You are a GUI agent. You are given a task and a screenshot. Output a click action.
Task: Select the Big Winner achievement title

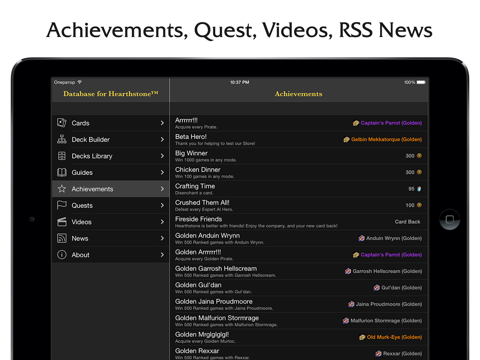pyautogui.click(x=191, y=153)
